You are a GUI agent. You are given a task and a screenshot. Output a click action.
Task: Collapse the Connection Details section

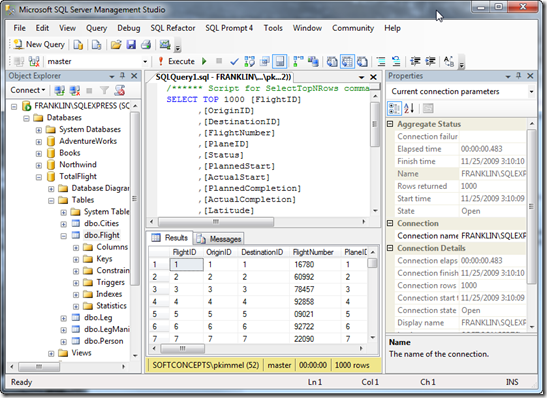[x=390, y=248]
